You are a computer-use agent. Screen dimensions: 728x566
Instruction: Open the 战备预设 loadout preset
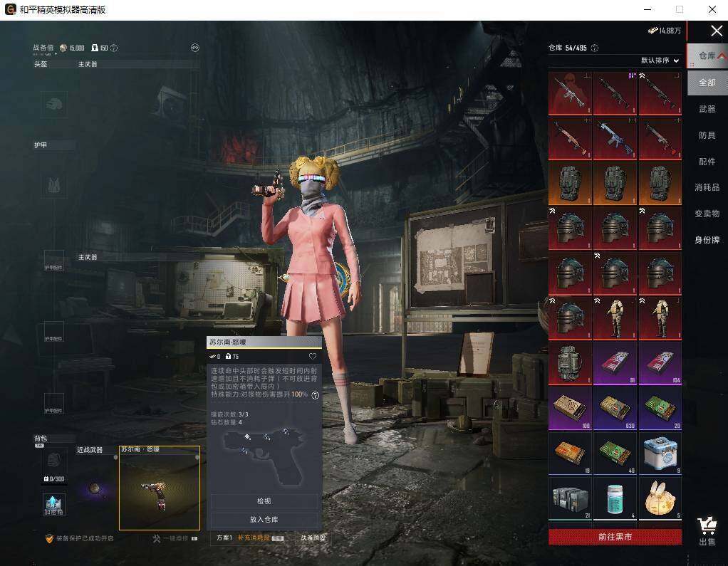pyautogui.click(x=313, y=538)
